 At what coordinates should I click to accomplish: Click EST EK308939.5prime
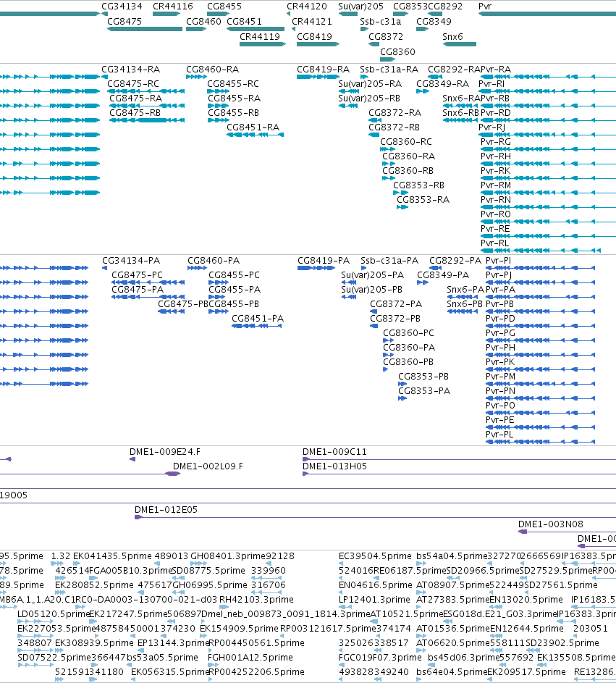[95, 643]
